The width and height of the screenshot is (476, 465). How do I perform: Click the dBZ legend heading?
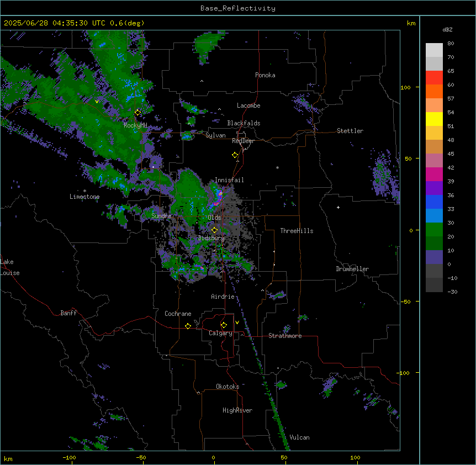click(447, 30)
